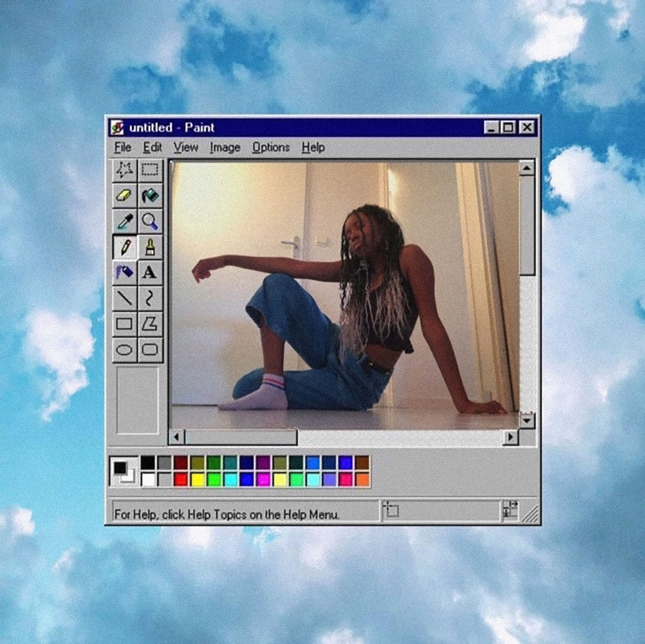This screenshot has height=644, width=645.
Task: Maximize the Paint window
Action: pos(508,127)
